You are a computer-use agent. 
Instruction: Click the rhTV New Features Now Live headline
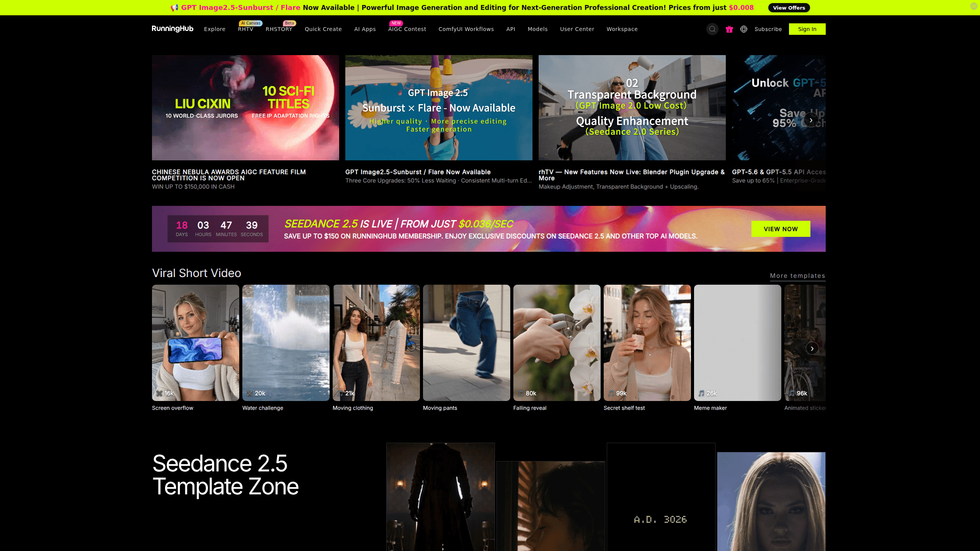click(632, 175)
